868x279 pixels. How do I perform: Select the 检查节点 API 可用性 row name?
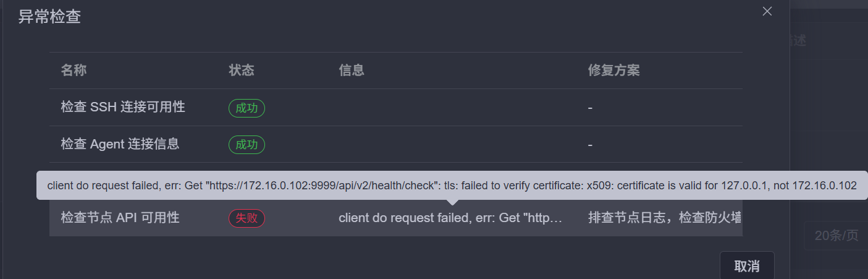[120, 218]
